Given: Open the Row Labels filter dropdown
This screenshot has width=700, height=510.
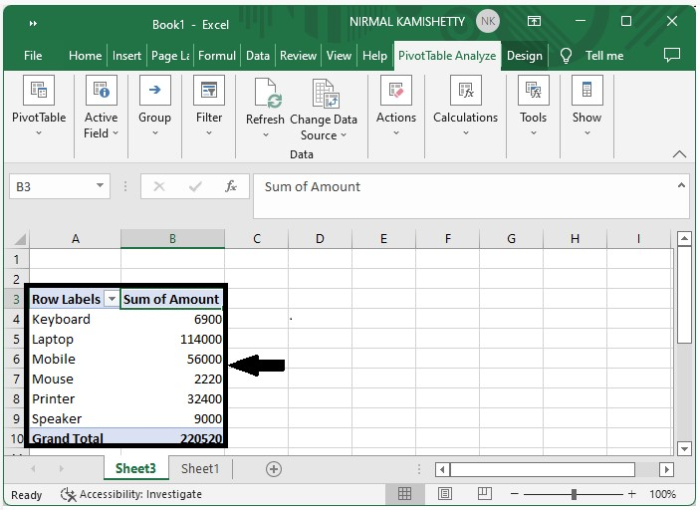Looking at the screenshot, I should [112, 299].
